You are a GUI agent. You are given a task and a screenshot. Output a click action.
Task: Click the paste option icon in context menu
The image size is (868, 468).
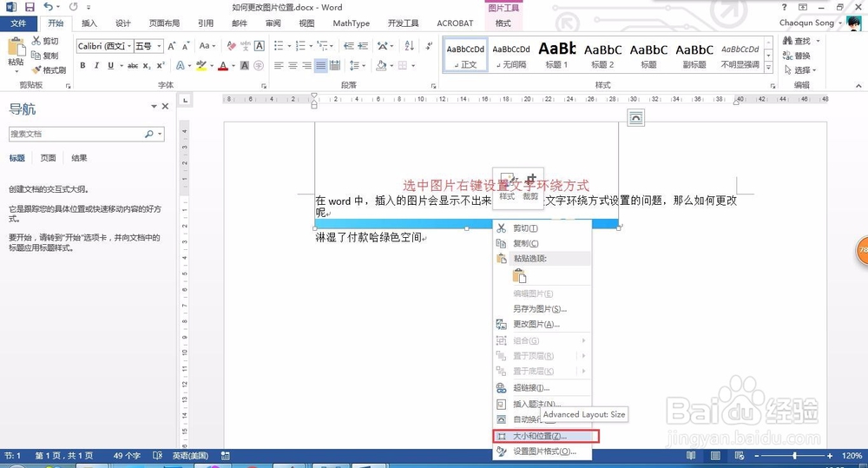point(519,275)
